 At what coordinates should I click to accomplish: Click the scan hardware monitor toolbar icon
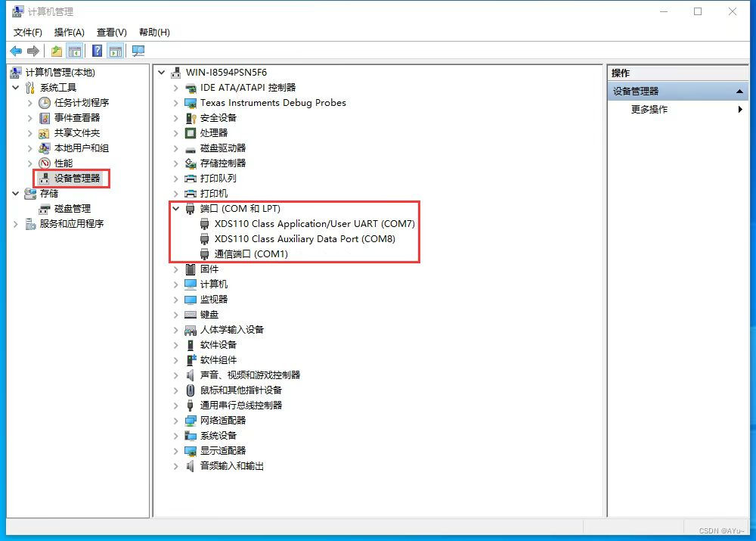tap(138, 51)
